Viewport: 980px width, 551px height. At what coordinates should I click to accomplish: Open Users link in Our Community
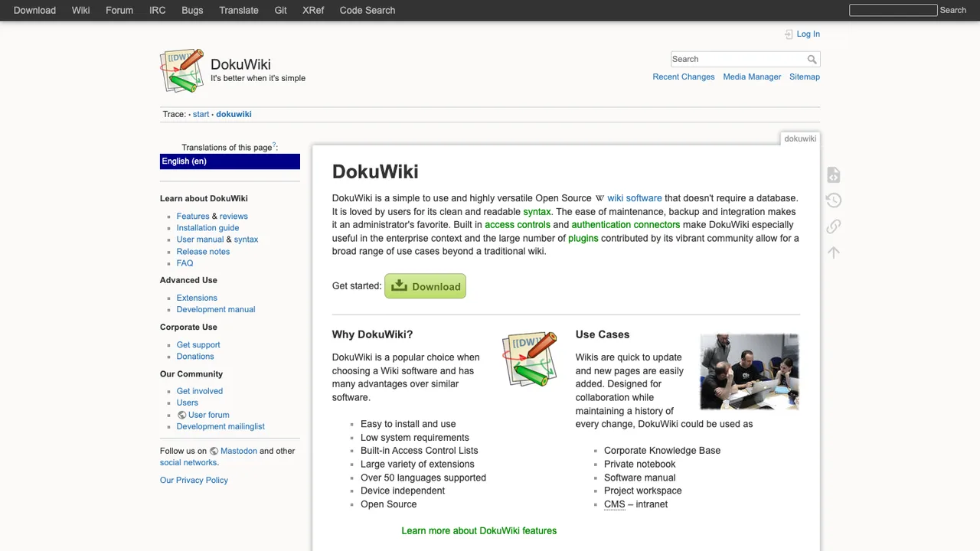coord(187,403)
